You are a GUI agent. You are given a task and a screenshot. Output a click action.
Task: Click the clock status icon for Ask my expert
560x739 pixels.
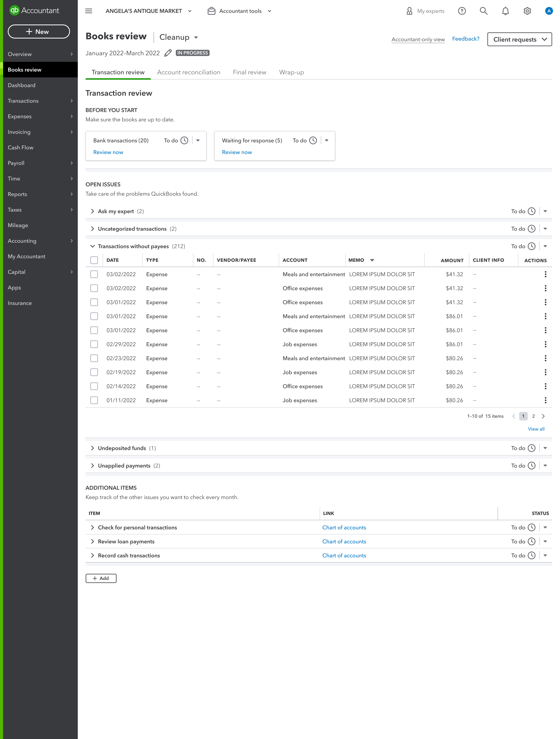[532, 211]
